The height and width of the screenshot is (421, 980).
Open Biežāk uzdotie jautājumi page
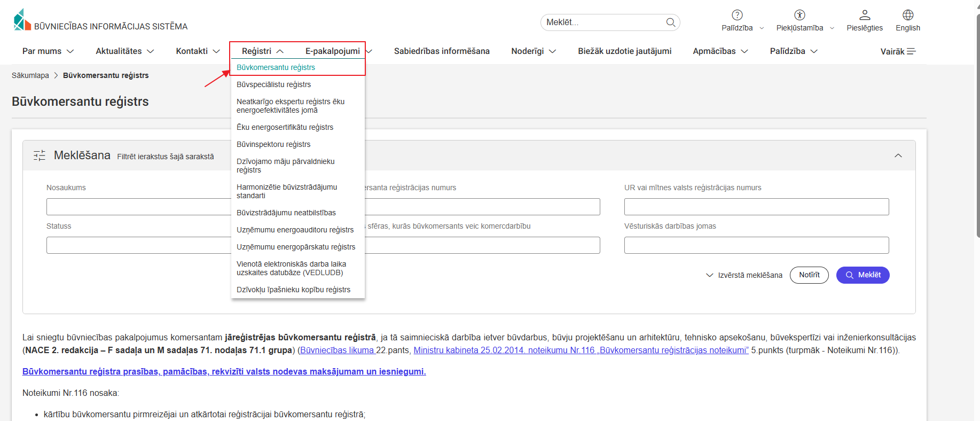[x=624, y=51]
